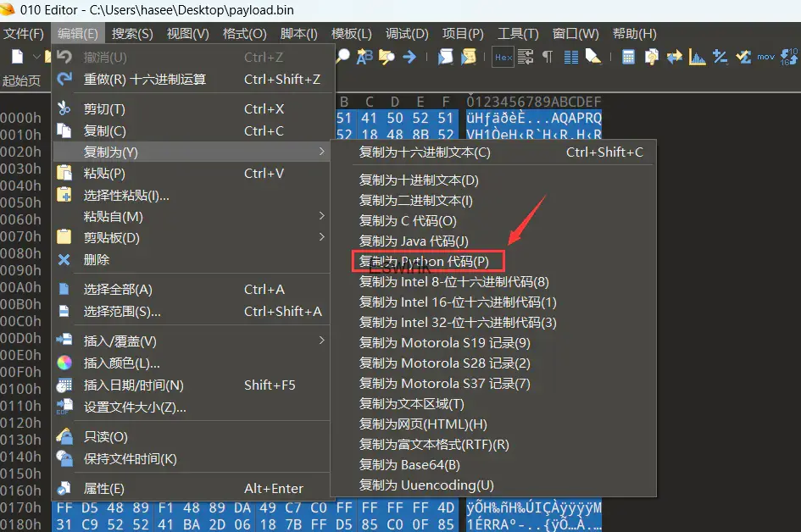Click the Hex edit-as toolbar button

click(503, 57)
